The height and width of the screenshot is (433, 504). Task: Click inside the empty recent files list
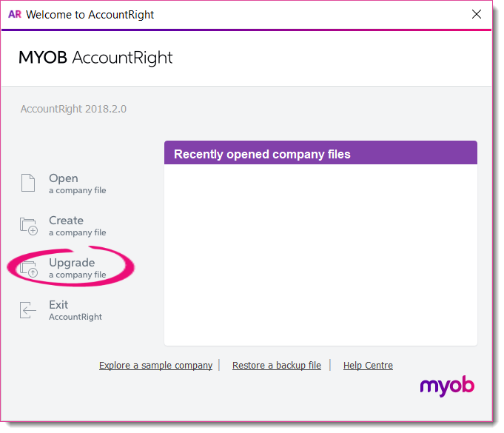pos(320,255)
